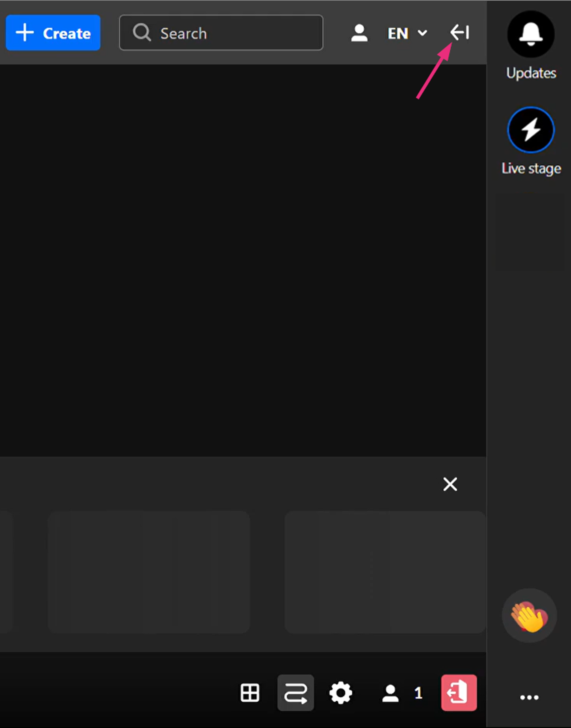
Task: Select the Live stage lightning icon
Action: point(531,130)
